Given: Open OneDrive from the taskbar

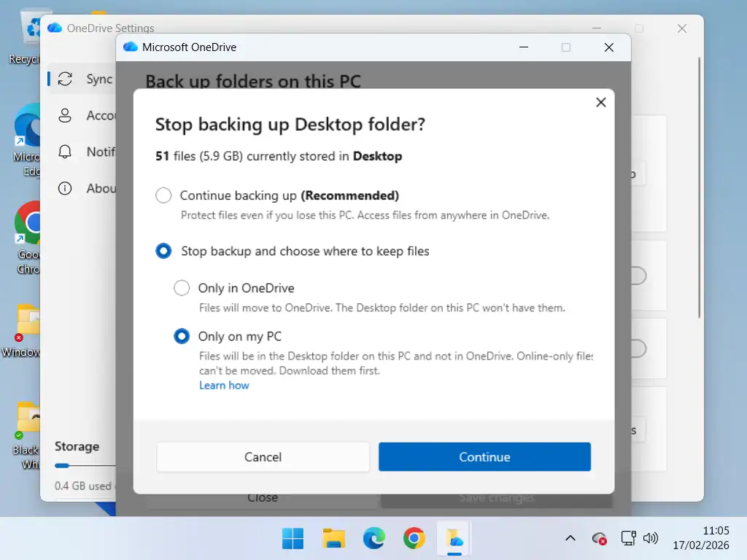Looking at the screenshot, I should 454,538.
